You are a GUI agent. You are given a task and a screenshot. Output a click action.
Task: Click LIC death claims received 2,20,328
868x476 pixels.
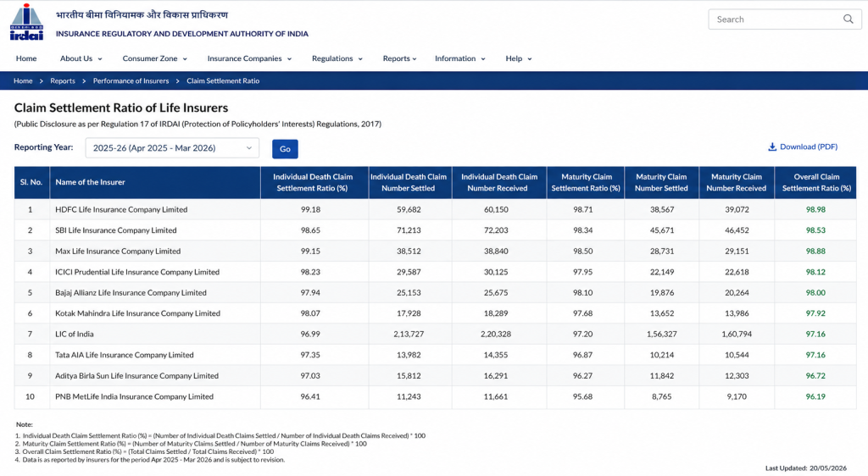pyautogui.click(x=495, y=334)
